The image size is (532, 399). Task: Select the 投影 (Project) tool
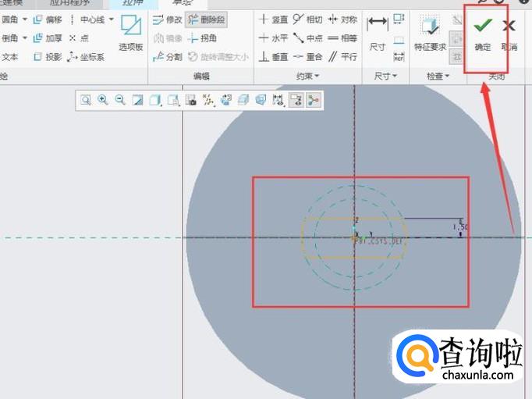coord(48,57)
